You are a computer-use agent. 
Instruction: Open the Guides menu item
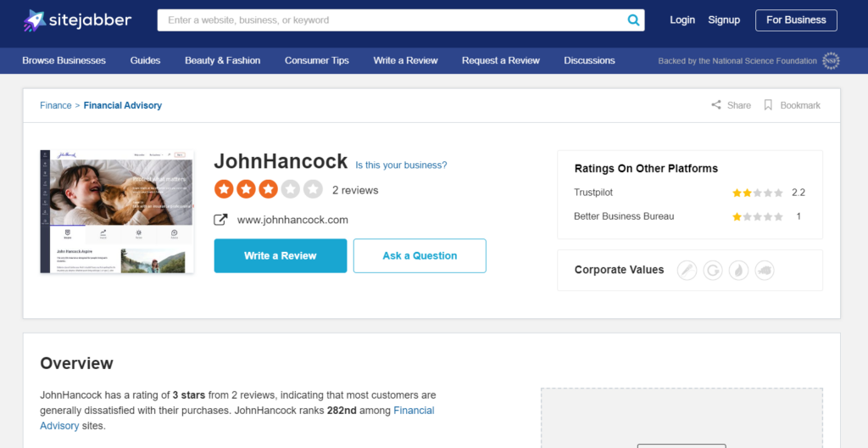click(x=145, y=60)
